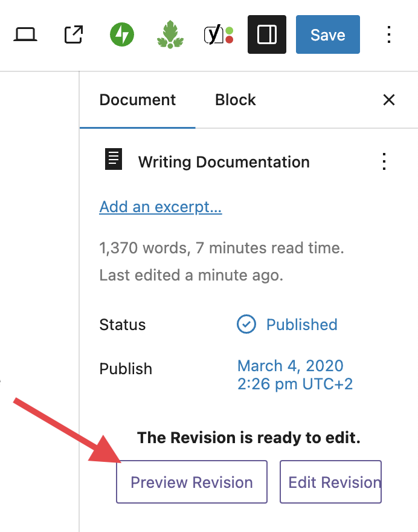Click the Writing Documentation title
This screenshot has width=418, height=532.
[x=223, y=162]
